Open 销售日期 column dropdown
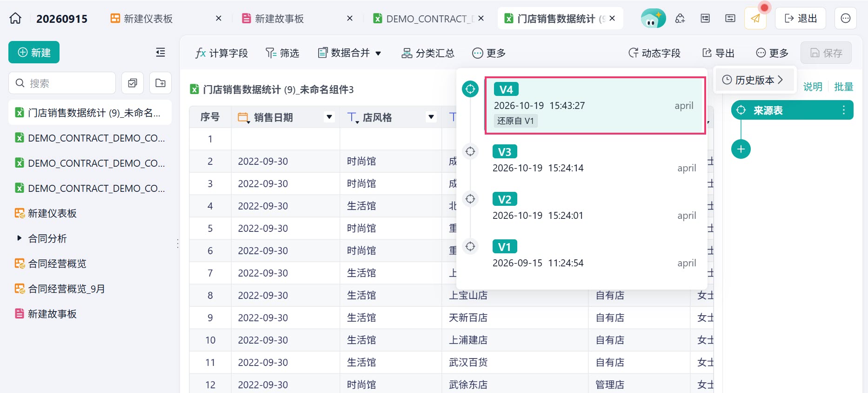Screen dimensions: 868x393 click(x=329, y=117)
